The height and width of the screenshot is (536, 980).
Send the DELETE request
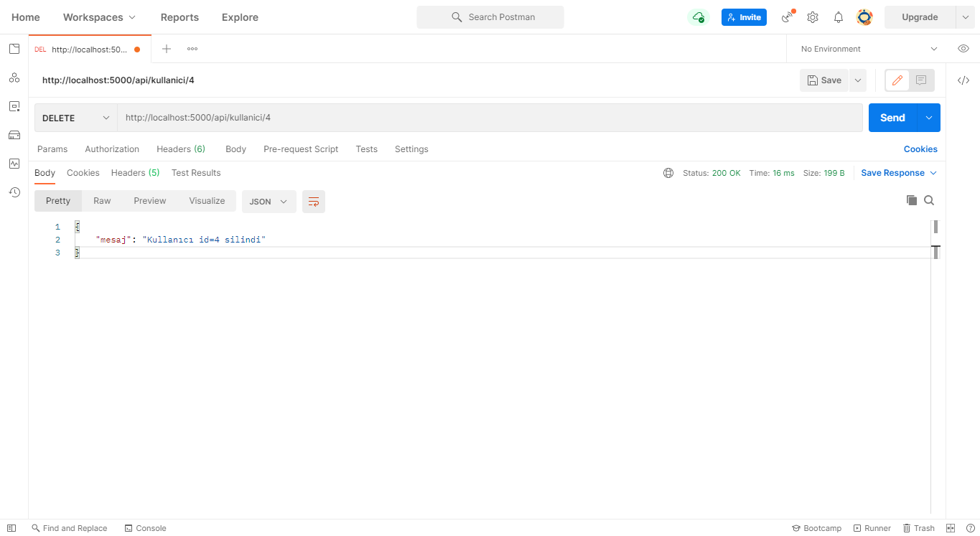[x=893, y=118]
